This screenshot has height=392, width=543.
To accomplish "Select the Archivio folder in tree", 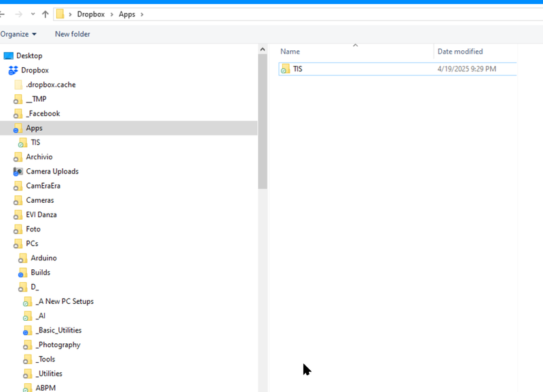I will click(x=39, y=157).
